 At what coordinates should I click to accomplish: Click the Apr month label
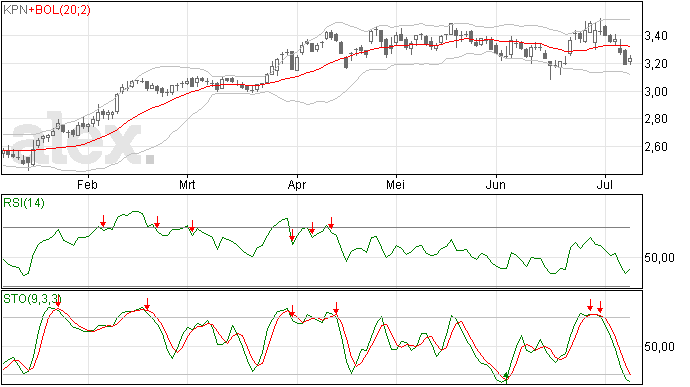tap(297, 185)
